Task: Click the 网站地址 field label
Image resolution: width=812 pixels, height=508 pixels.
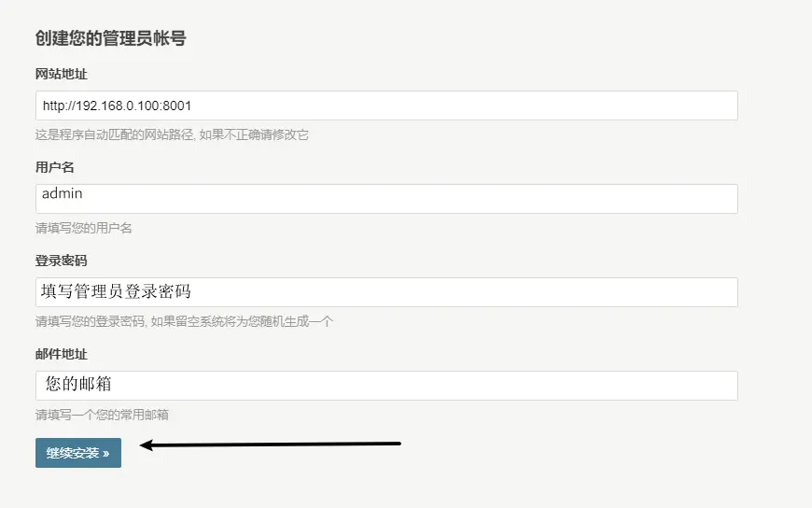Action: [x=62, y=74]
